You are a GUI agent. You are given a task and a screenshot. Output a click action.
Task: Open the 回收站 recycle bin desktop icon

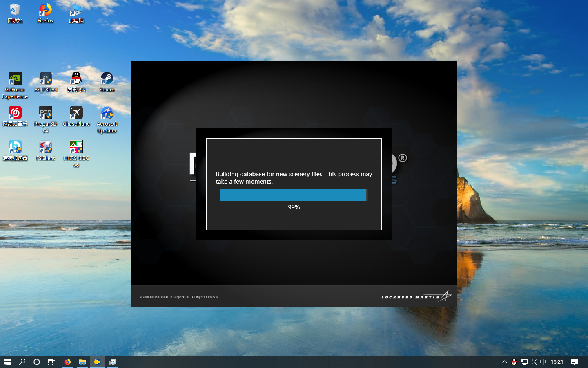coord(15,13)
